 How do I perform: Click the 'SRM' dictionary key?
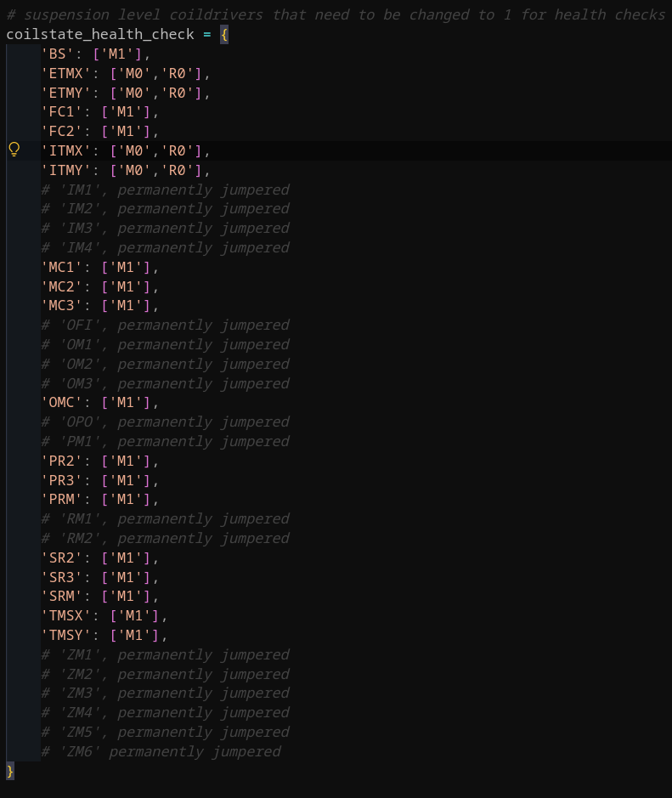[61, 597]
